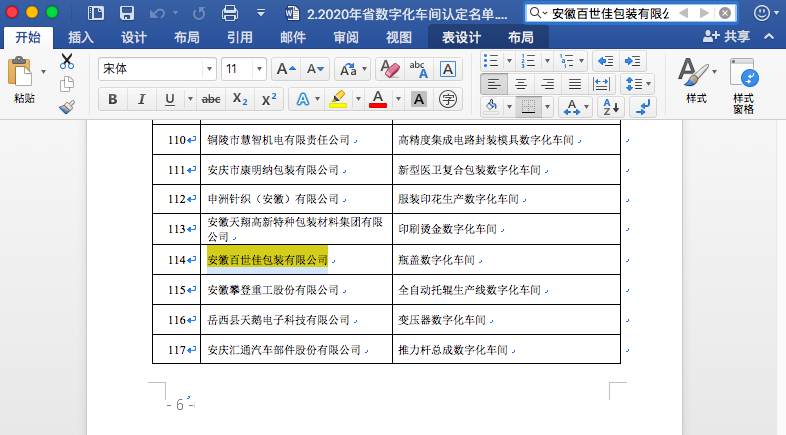The height and width of the screenshot is (435, 786).
Task: Apply yellow text highlight color
Action: coord(338,99)
